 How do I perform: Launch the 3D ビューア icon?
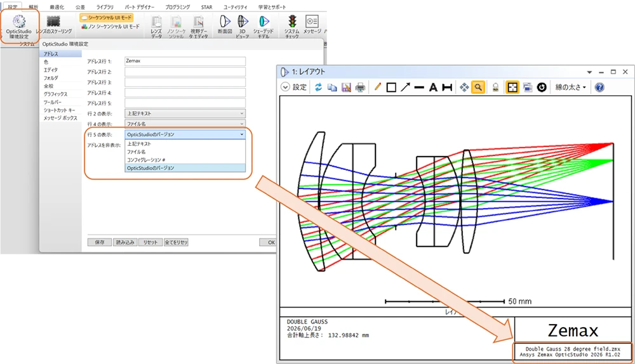click(x=243, y=21)
